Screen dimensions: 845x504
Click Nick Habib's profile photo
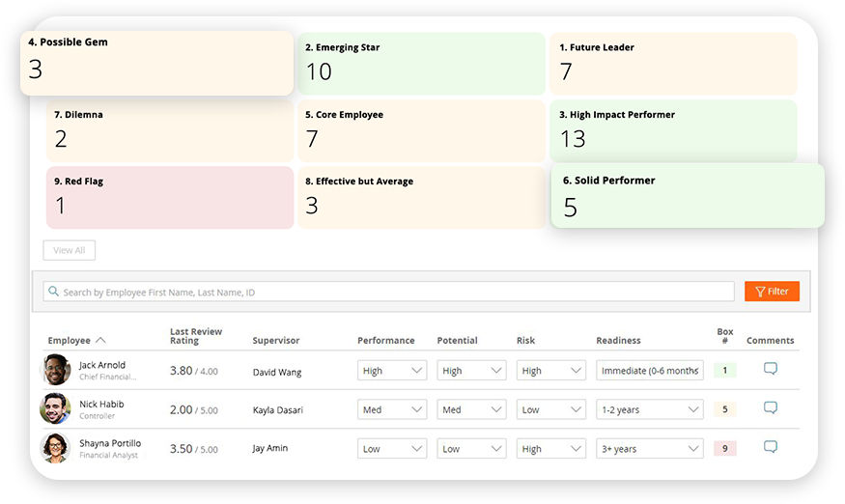55,408
